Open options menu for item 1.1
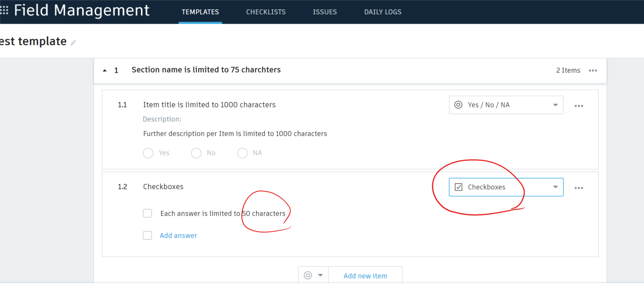The width and height of the screenshot is (644, 288). click(579, 105)
